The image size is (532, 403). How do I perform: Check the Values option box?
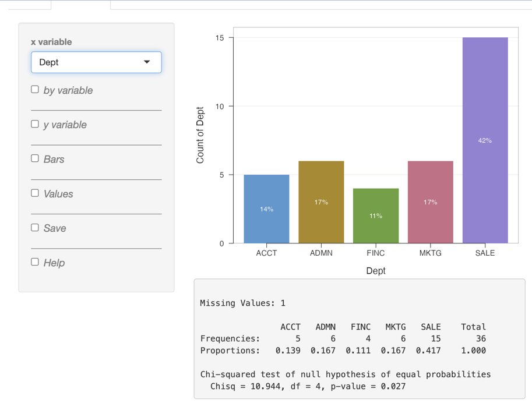point(35,193)
